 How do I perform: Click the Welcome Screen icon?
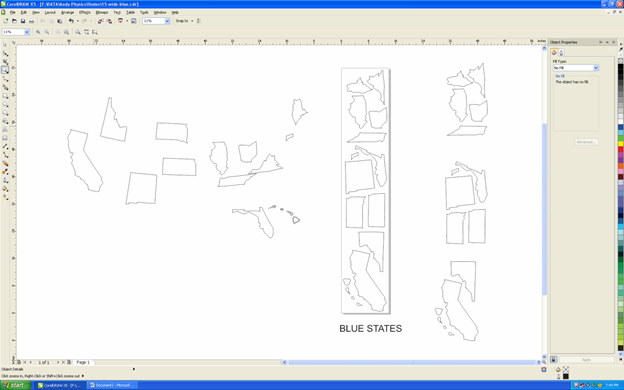click(134, 21)
